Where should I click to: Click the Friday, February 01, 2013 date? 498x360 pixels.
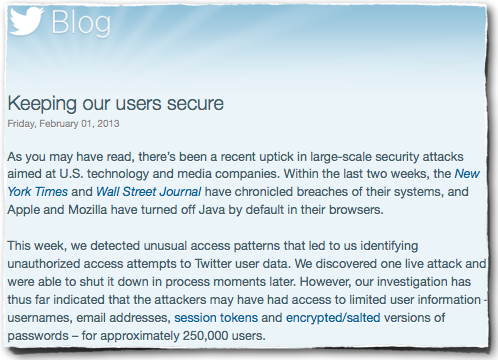[x=63, y=124]
